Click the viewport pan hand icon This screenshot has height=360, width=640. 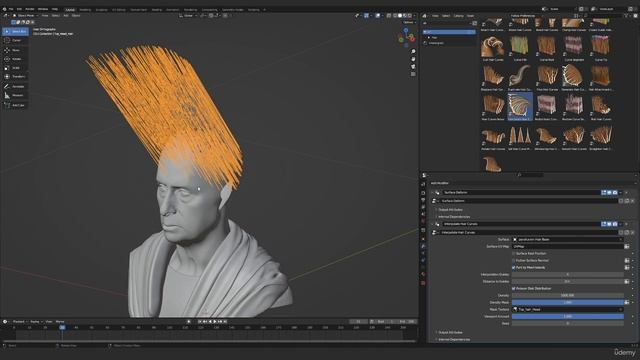click(413, 59)
